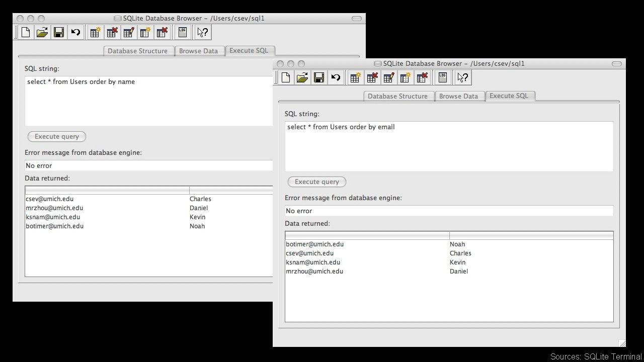Screen dimensions: 644x362
Task: Click Create Table icon in the back window
Action: (95, 33)
